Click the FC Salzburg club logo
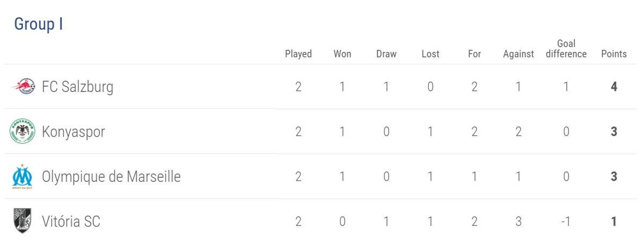The width and height of the screenshot is (644, 242). tap(24, 86)
